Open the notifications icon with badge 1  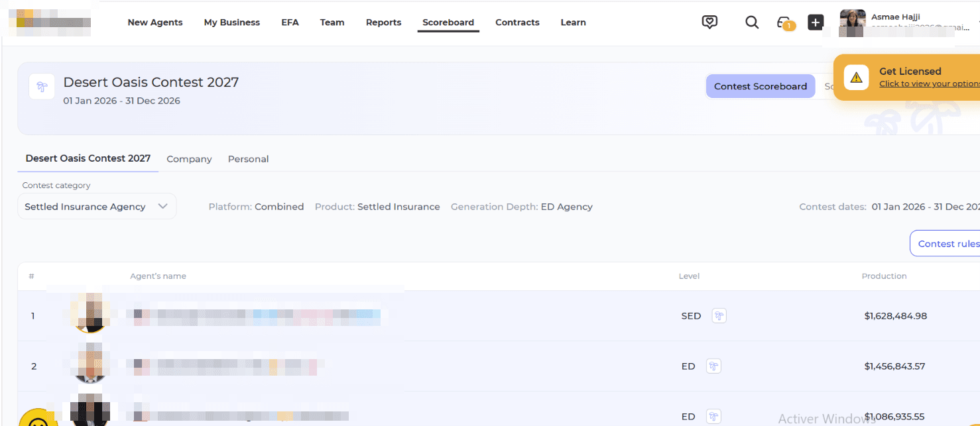(x=785, y=23)
